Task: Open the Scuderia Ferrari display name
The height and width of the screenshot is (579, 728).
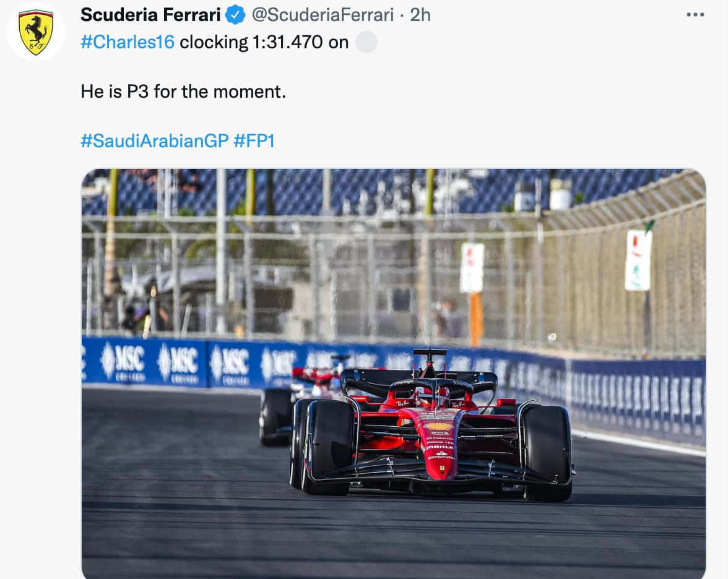Action: tap(150, 14)
